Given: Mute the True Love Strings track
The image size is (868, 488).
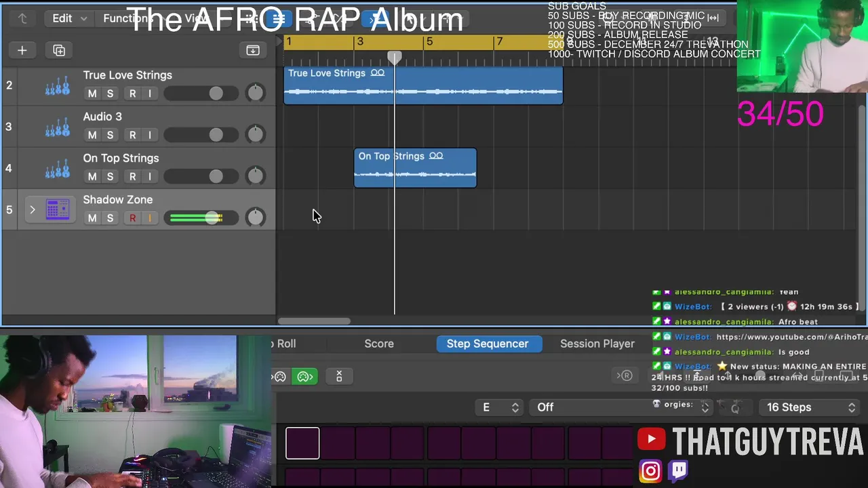Looking at the screenshot, I should click(x=92, y=94).
